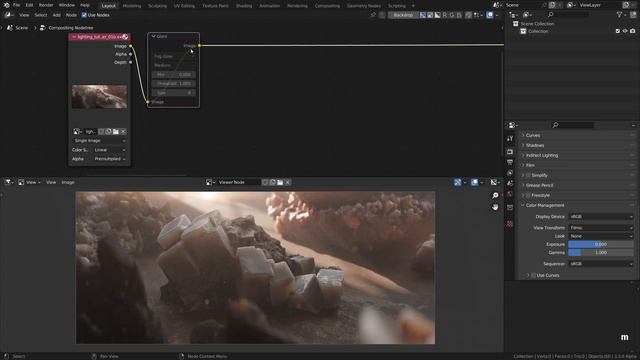Open the outliner filter funnel dropdown
The width and height of the screenshot is (640, 360).
tap(622, 15)
